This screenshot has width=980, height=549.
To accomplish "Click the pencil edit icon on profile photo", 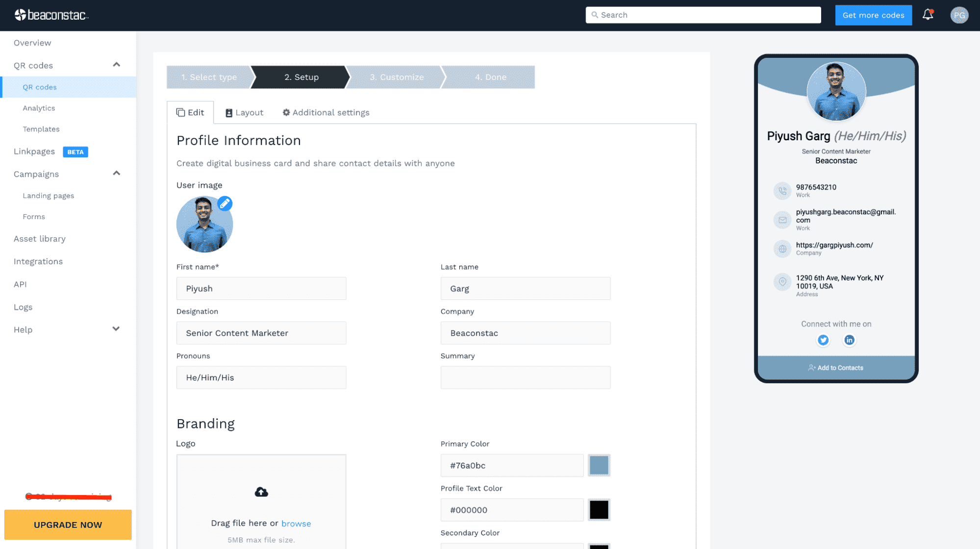I will (224, 203).
